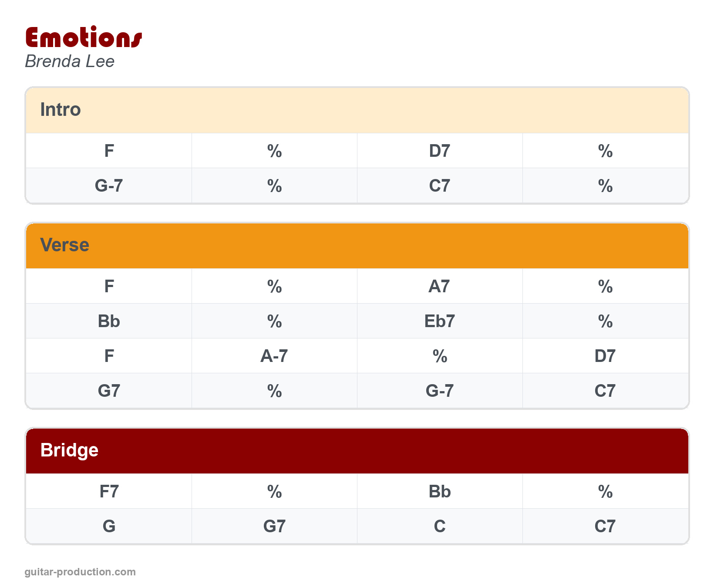
Task: Click the G7 chord in the Bridge
Action: (x=274, y=527)
